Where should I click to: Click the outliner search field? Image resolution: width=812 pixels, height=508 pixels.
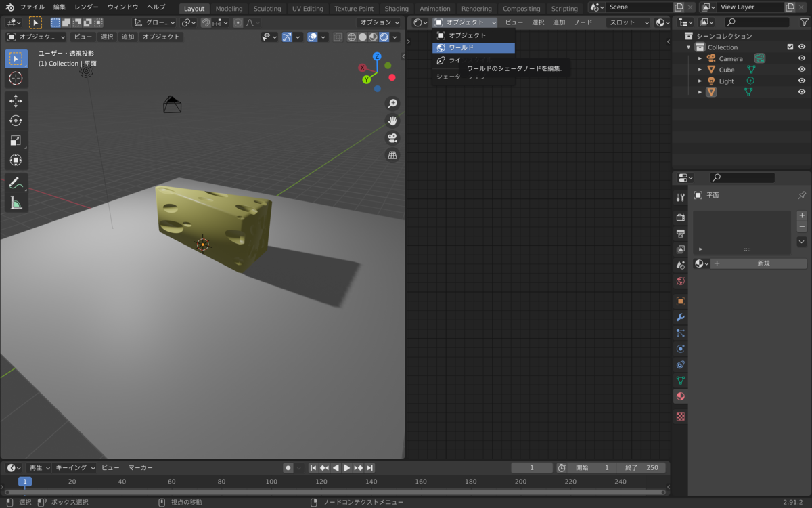(x=757, y=22)
